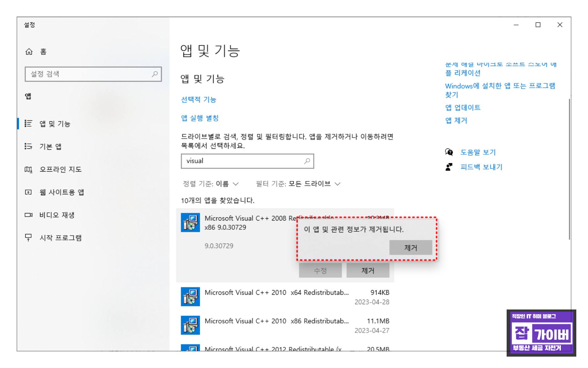
Task: Click the Visual C++ 2010 x64 installer icon
Action: [x=190, y=297]
